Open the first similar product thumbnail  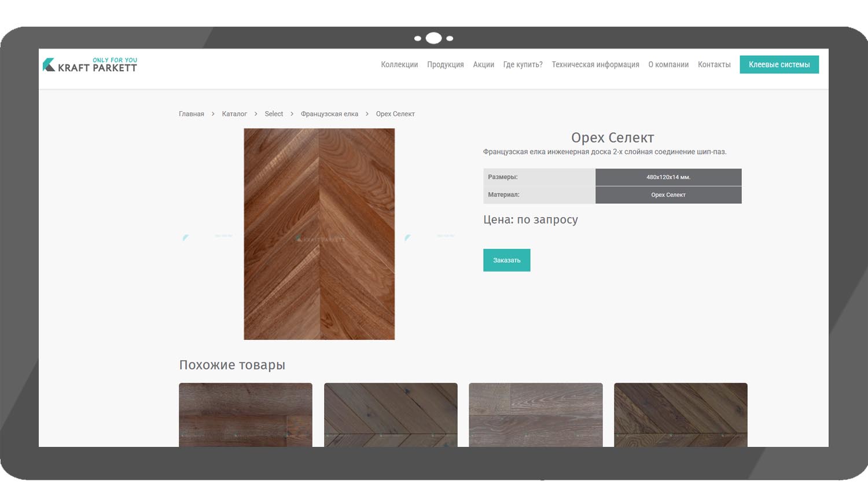point(245,414)
